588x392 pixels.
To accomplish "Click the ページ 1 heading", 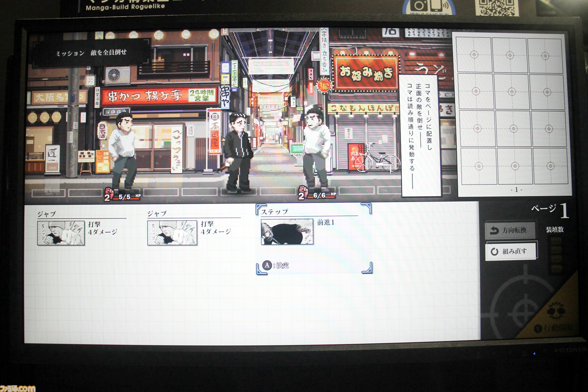I will 550,210.
